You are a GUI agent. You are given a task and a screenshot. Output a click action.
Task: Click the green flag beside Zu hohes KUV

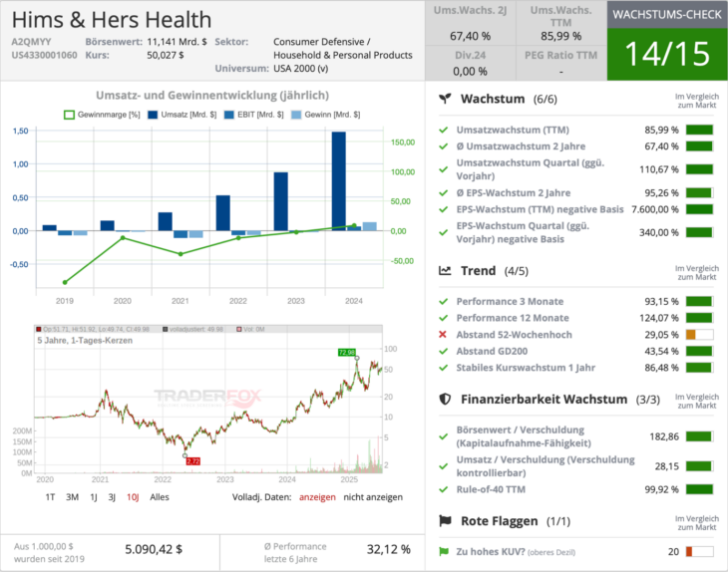click(x=444, y=552)
